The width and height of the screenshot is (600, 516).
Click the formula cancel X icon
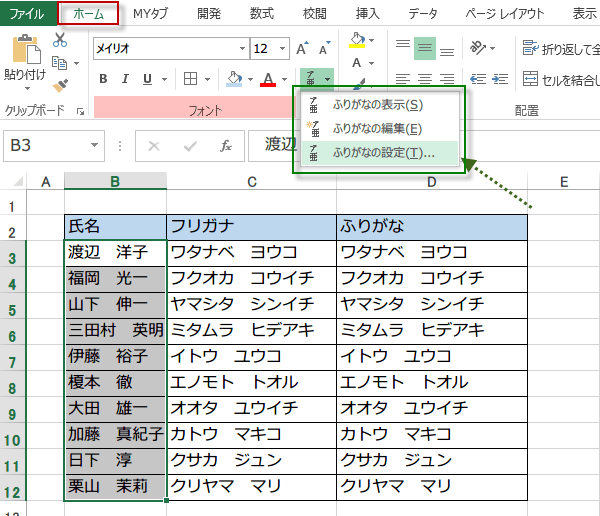pyautogui.click(x=154, y=146)
